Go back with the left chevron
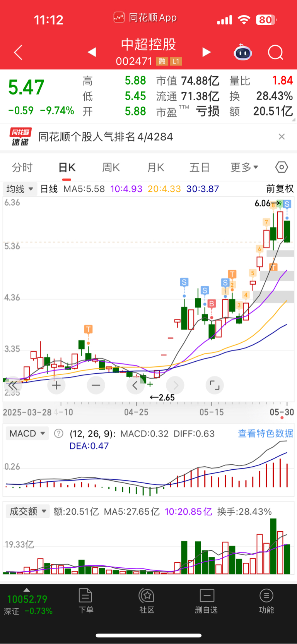This screenshot has height=644, width=297. [x=18, y=52]
